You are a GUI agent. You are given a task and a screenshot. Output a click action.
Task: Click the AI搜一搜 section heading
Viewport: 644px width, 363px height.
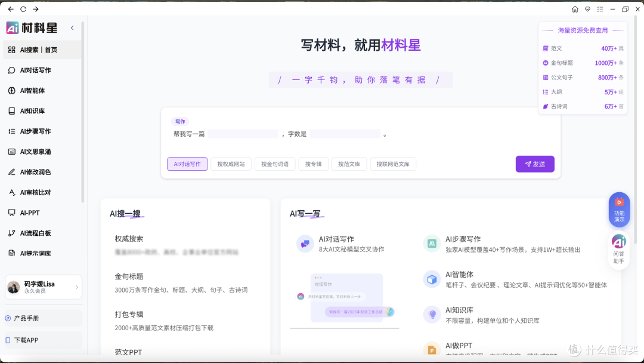(x=125, y=214)
